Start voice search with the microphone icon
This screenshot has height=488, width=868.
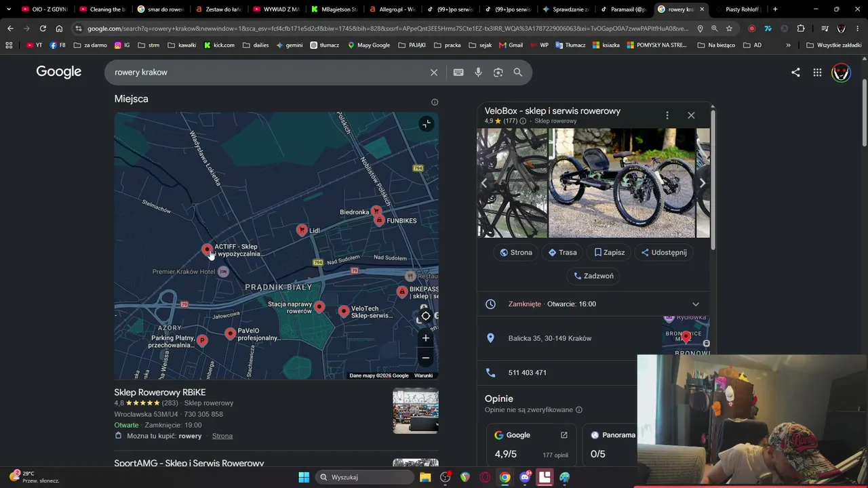pos(478,73)
